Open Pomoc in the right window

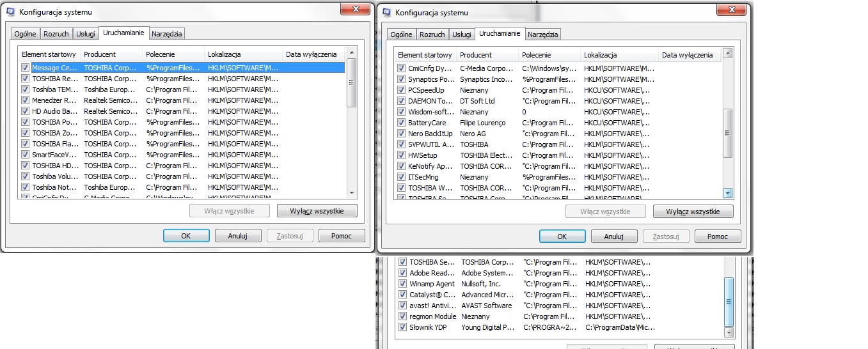717,237
